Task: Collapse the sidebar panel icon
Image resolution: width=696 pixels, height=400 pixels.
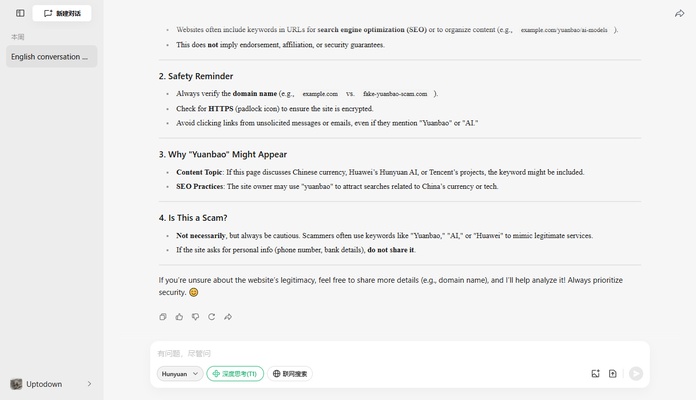Action: pyautogui.click(x=20, y=13)
